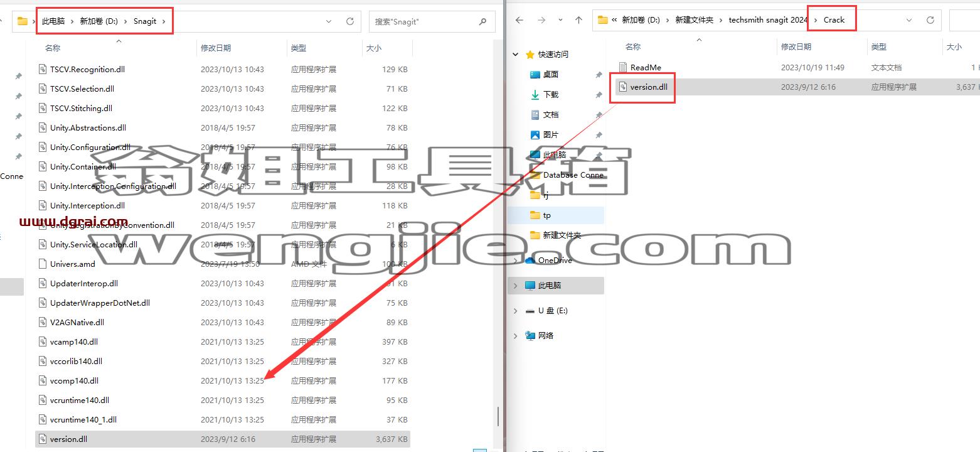Collapse 快速访问 in navigation pane
The width and height of the screenshot is (980, 452).
[x=516, y=55]
